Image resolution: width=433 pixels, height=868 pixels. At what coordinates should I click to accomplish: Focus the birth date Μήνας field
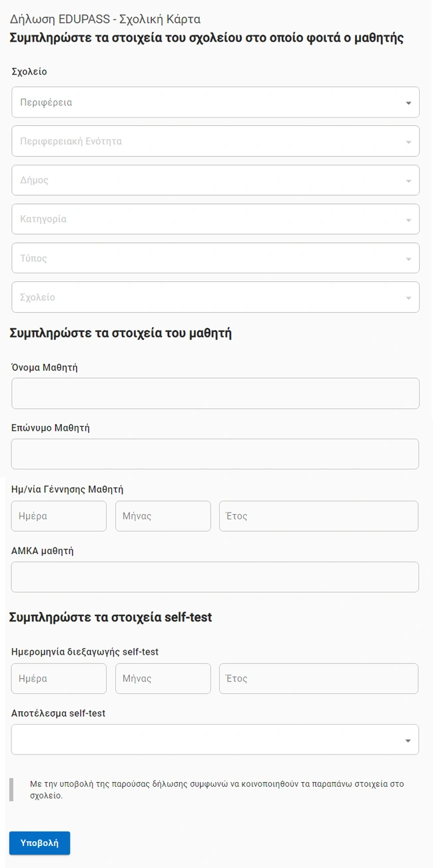pos(163,516)
